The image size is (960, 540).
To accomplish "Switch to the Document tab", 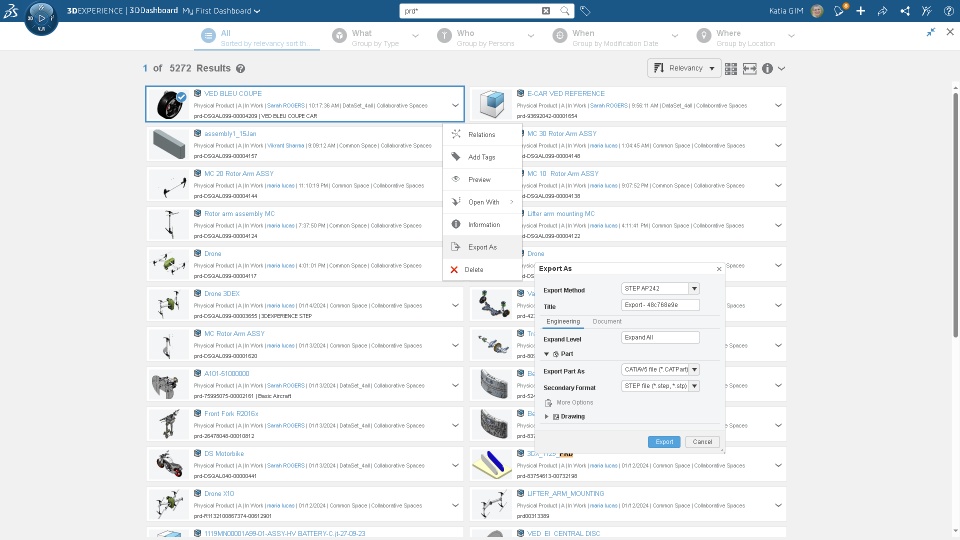I will (607, 321).
